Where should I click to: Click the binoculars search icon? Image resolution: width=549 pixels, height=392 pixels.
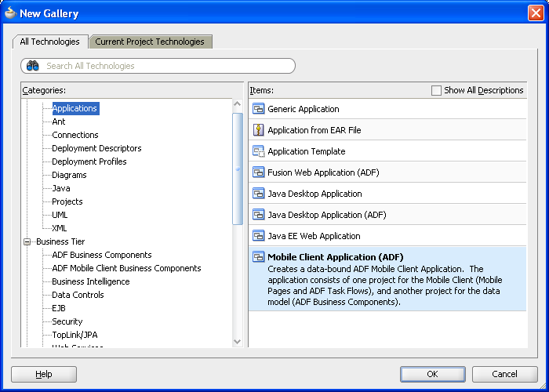pos(33,65)
